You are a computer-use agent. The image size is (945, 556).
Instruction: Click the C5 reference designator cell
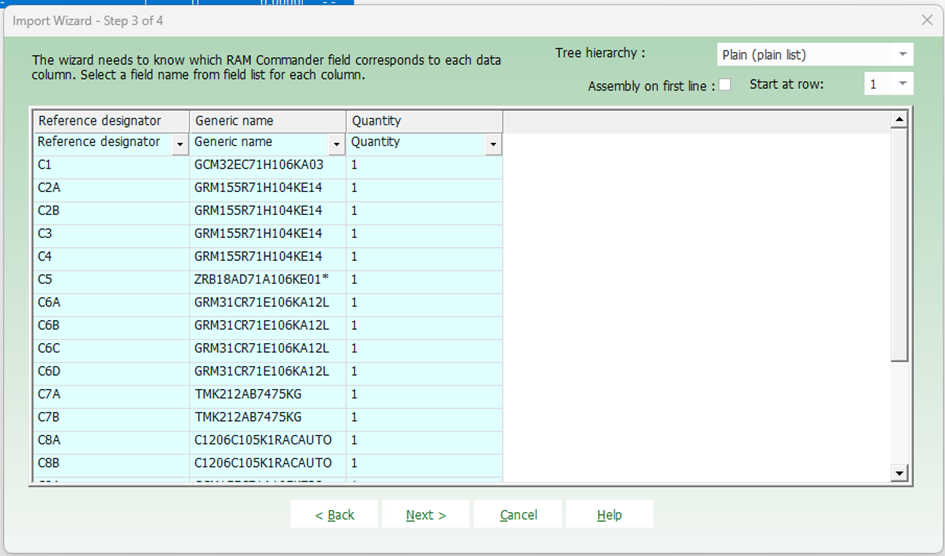(110, 279)
